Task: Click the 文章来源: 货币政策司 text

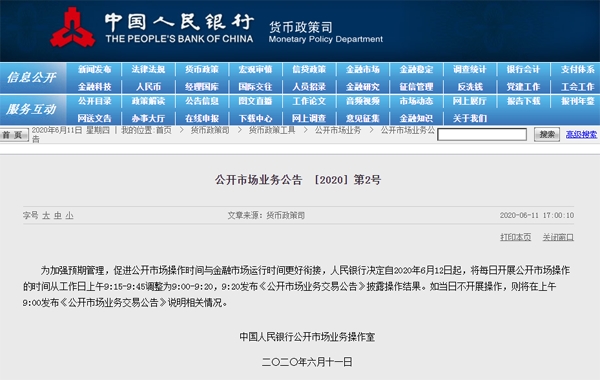Action: 266,215
